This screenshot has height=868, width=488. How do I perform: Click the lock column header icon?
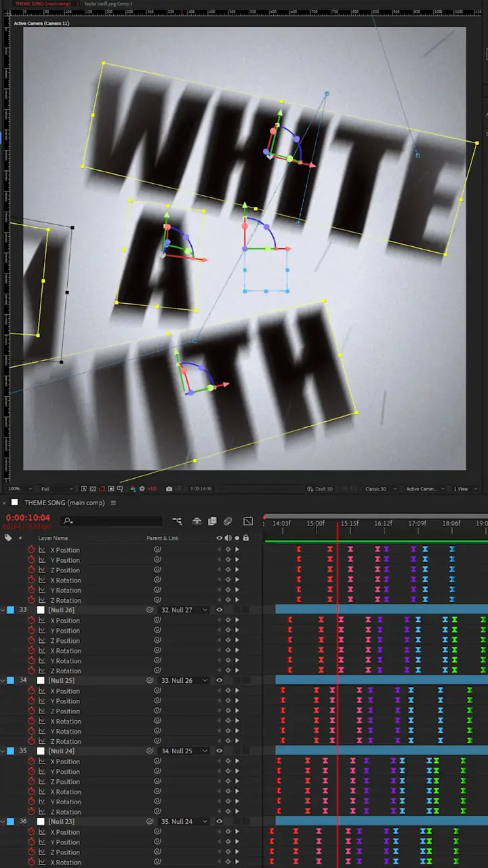pyautogui.click(x=245, y=538)
